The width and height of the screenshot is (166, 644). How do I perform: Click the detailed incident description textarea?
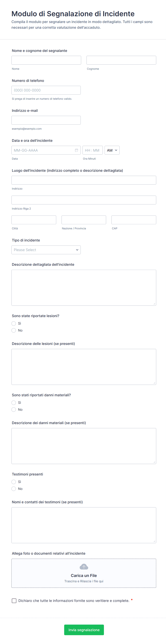84,287
